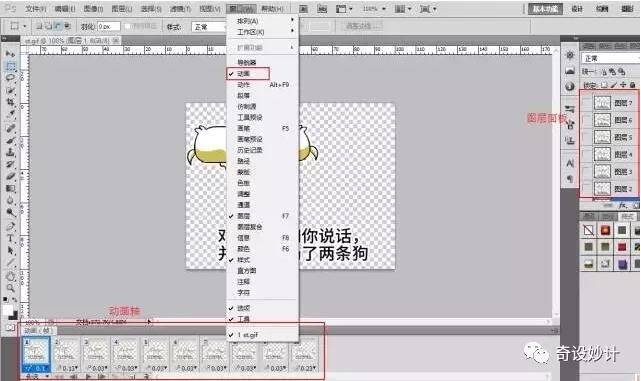Launch Bridge from the application bar

pos(303,9)
